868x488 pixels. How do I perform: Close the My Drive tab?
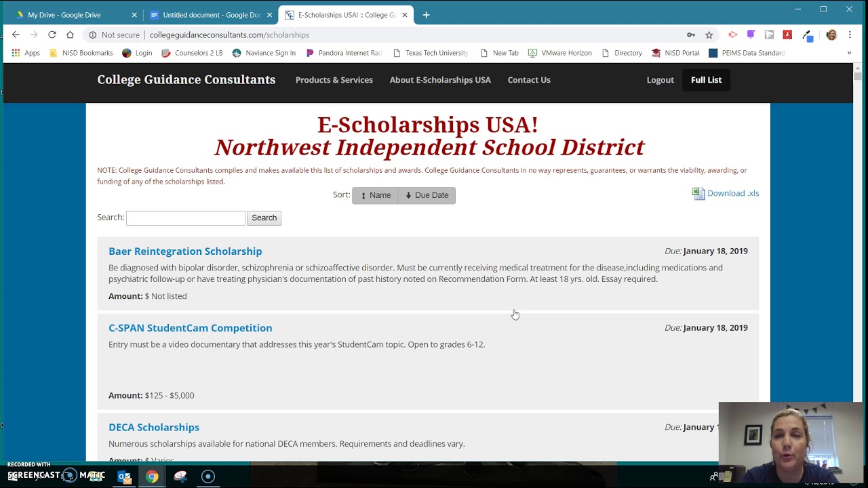tap(134, 15)
